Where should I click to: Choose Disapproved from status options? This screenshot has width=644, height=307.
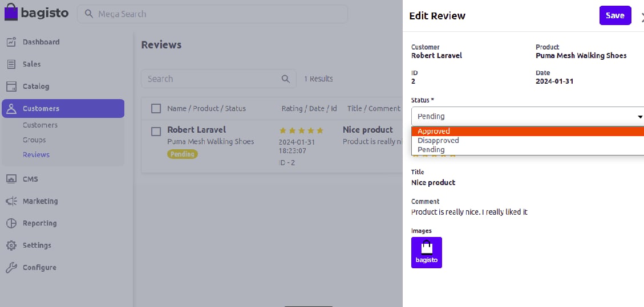click(528, 141)
